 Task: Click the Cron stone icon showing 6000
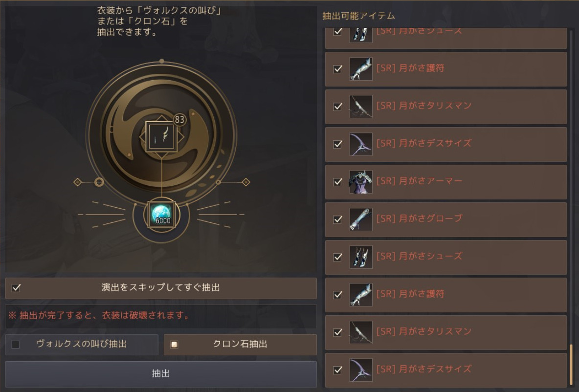pyautogui.click(x=162, y=214)
